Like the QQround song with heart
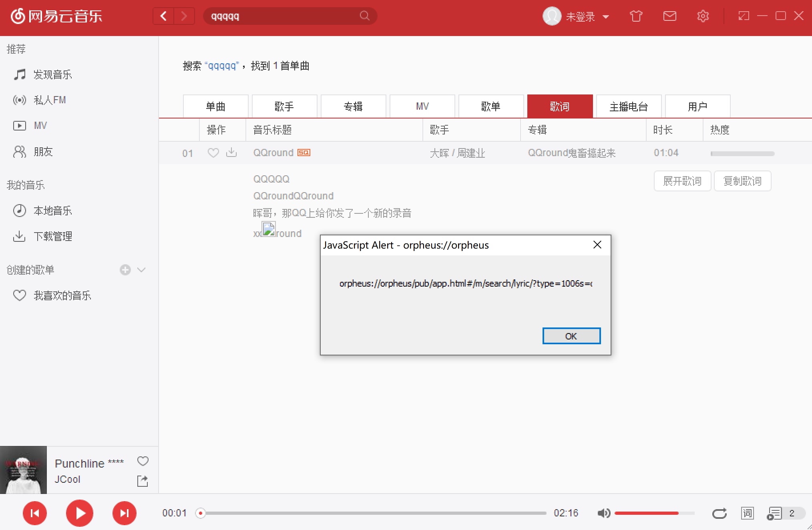This screenshot has height=530, width=812. [x=213, y=153]
